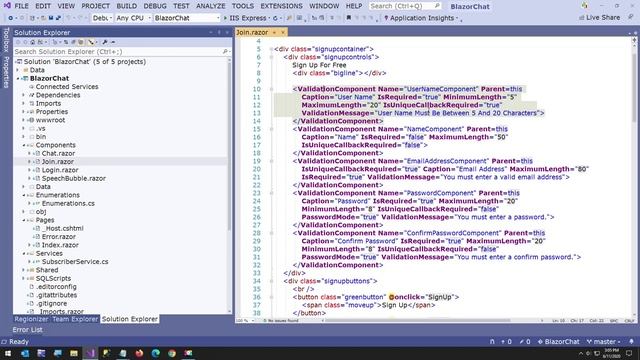Viewport: 640px width, 360px height.
Task: Start debugging with IIS Express
Action: (x=245, y=18)
